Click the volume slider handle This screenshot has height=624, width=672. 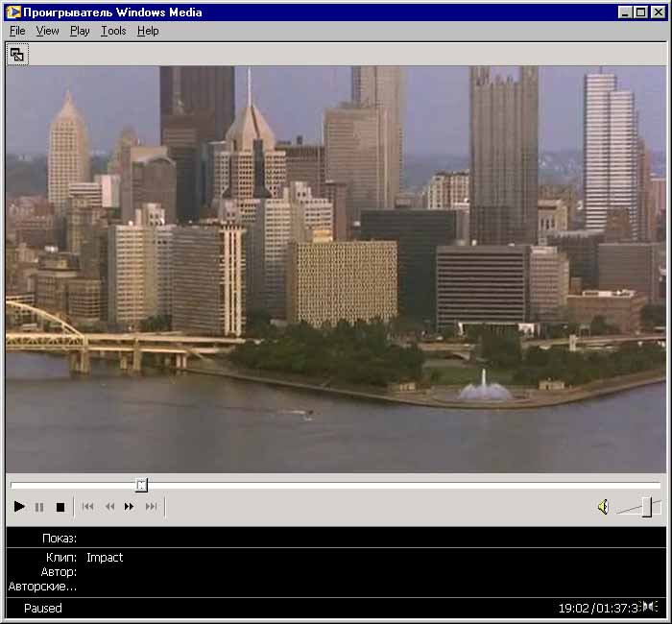[x=647, y=507]
